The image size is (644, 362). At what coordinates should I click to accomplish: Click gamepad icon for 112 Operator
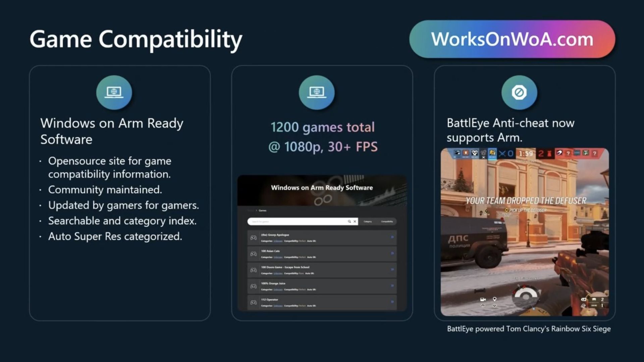tap(254, 302)
